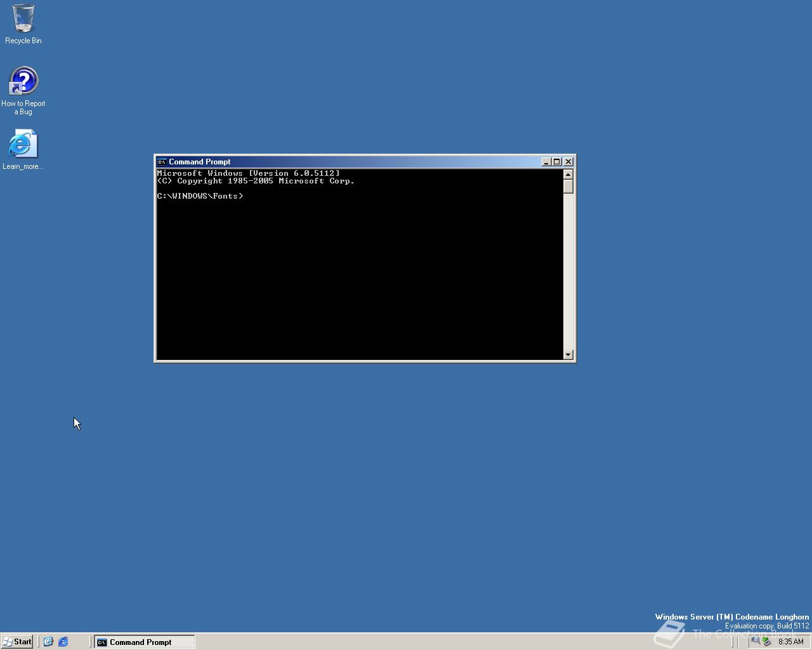Close the Command Prompt window

coord(568,162)
